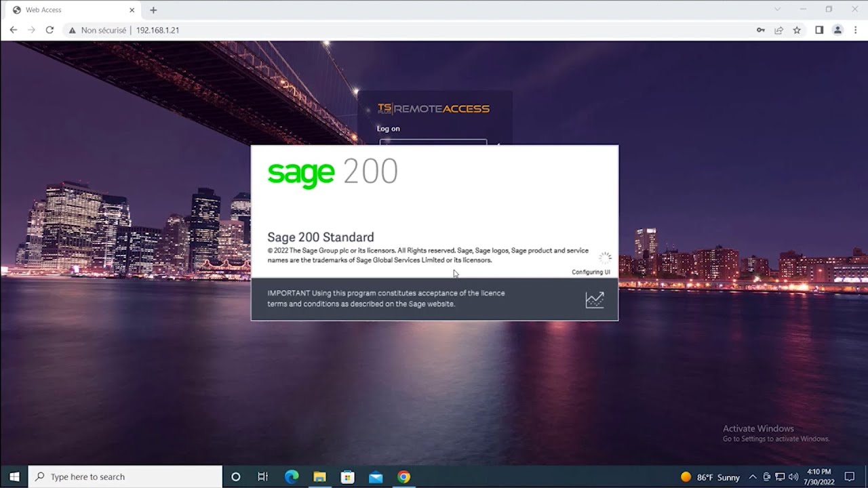Launch Microsoft Edge from the taskbar
The width and height of the screenshot is (868, 488).
(x=292, y=476)
